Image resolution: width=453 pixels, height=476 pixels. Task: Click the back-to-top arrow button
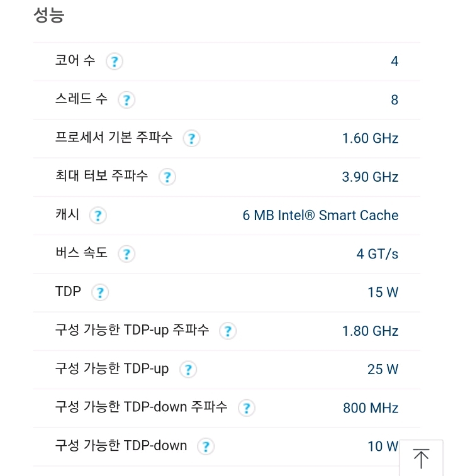point(421,458)
